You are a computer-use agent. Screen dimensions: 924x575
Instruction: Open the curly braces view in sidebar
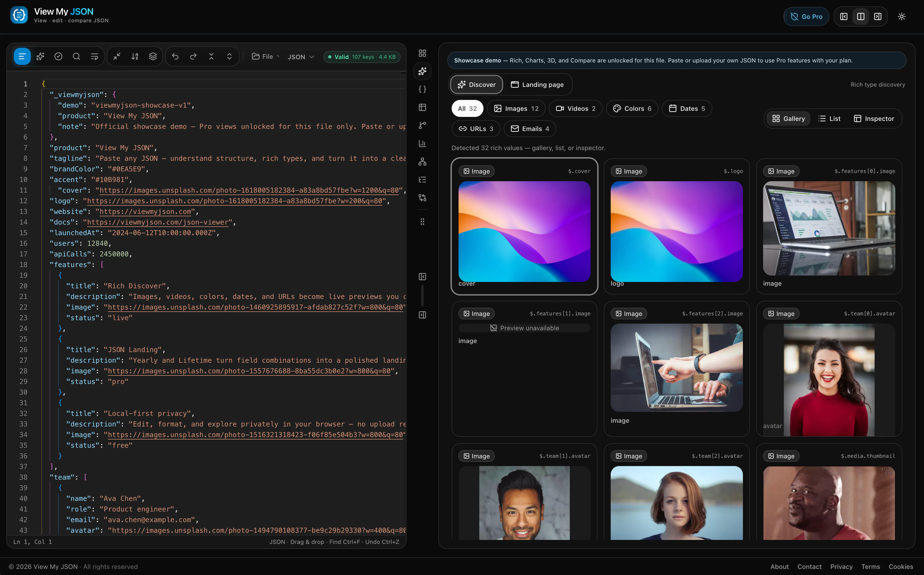(x=422, y=89)
